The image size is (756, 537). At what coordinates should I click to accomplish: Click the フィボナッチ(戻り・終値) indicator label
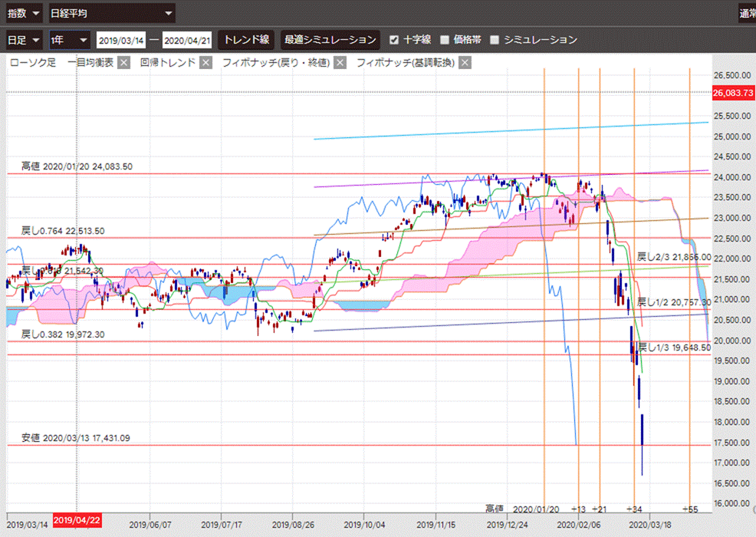[x=276, y=63]
